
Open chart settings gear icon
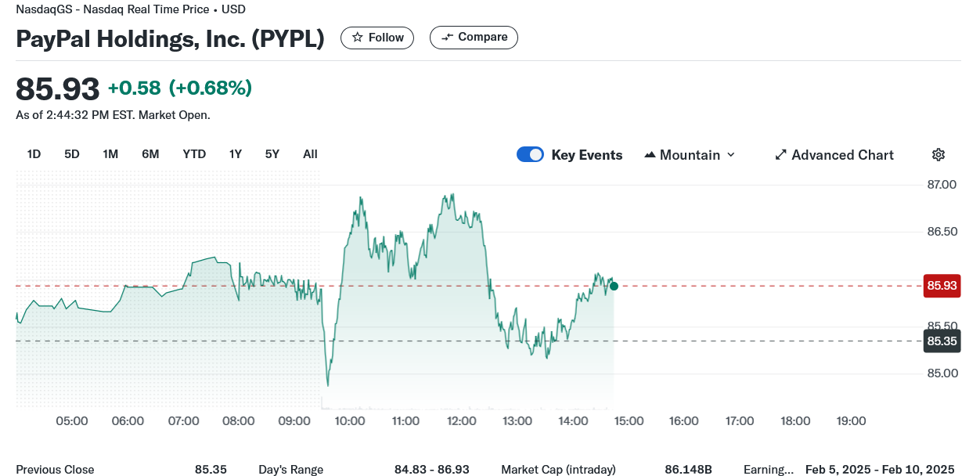(x=939, y=155)
